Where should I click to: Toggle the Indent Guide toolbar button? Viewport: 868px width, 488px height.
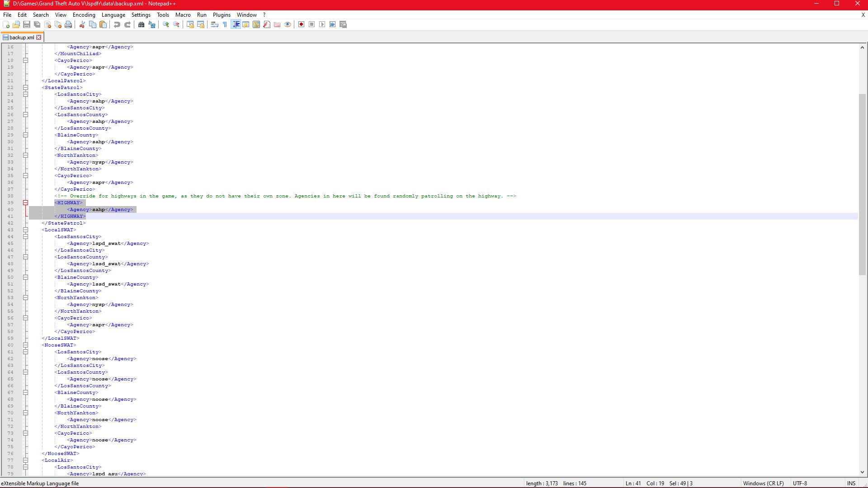[x=236, y=24]
